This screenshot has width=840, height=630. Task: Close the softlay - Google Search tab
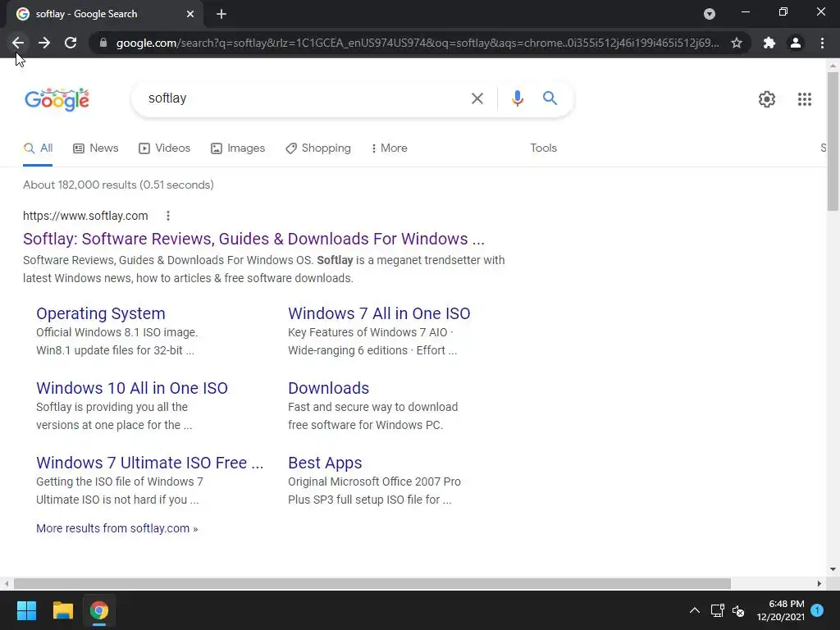[190, 14]
